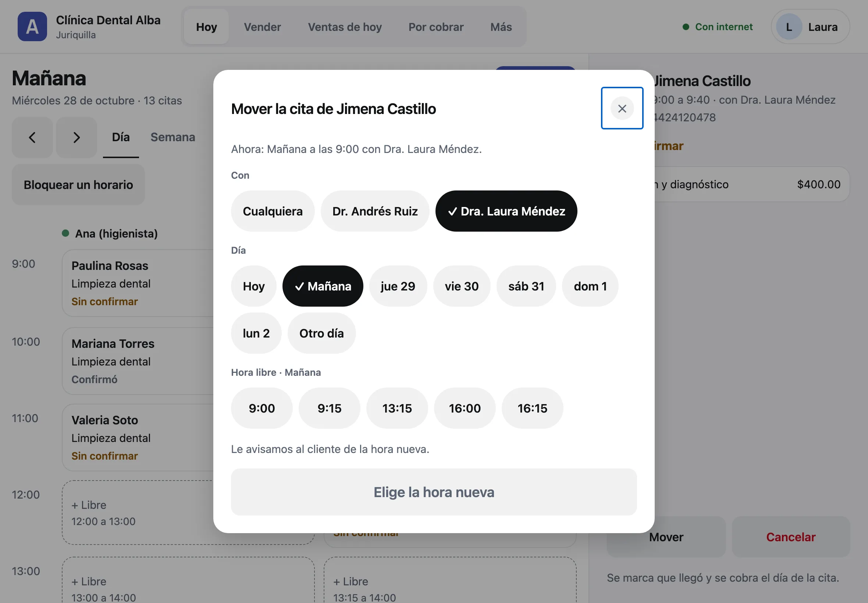Open the Por cobrar tab
The image size is (868, 603).
(436, 27)
